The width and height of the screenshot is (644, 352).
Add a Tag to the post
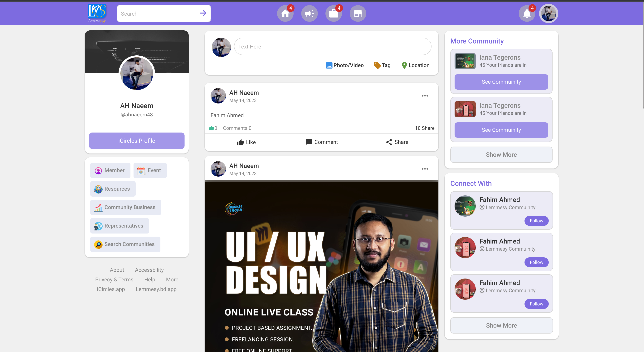(382, 65)
